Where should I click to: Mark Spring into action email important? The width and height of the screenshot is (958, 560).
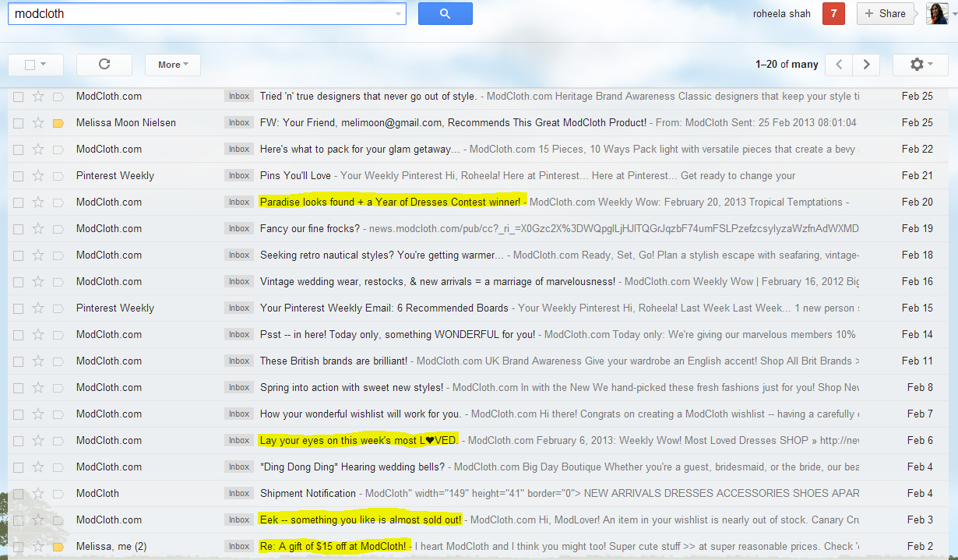point(58,387)
